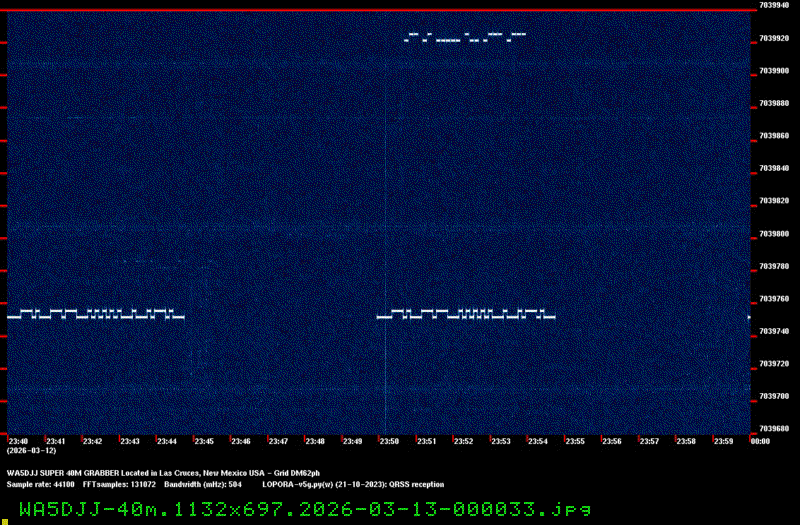Click the 23:45 time label
The height and width of the screenshot is (525, 800).
click(204, 441)
